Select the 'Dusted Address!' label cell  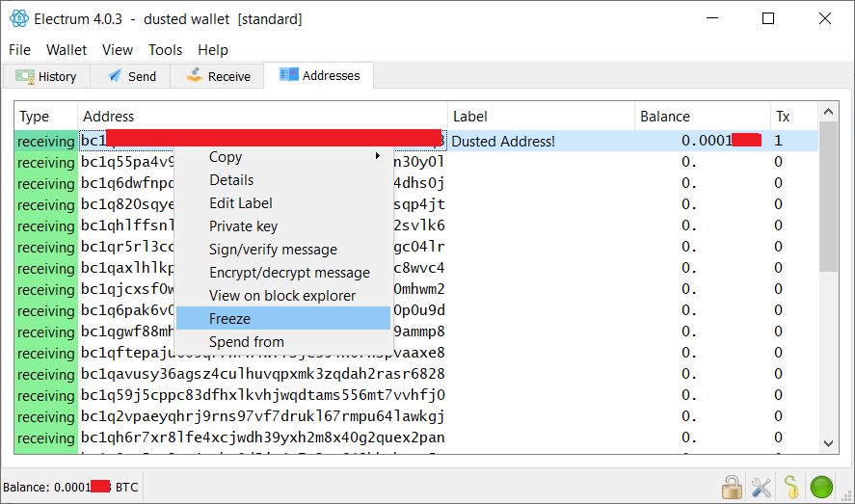(x=541, y=141)
